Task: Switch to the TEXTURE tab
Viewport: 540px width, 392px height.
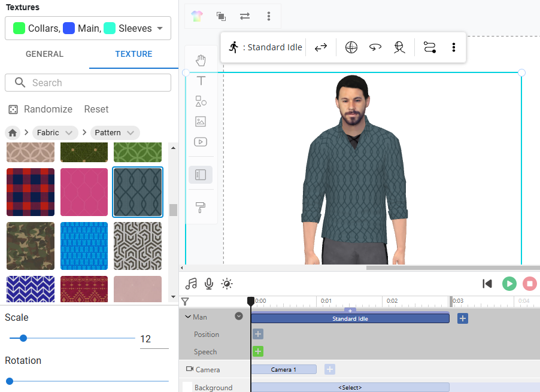Action: pos(134,54)
